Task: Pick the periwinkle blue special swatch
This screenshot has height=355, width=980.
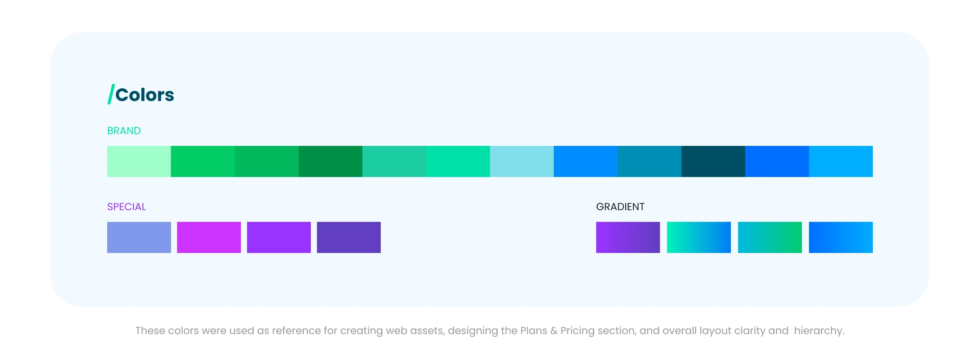Action: (x=139, y=237)
